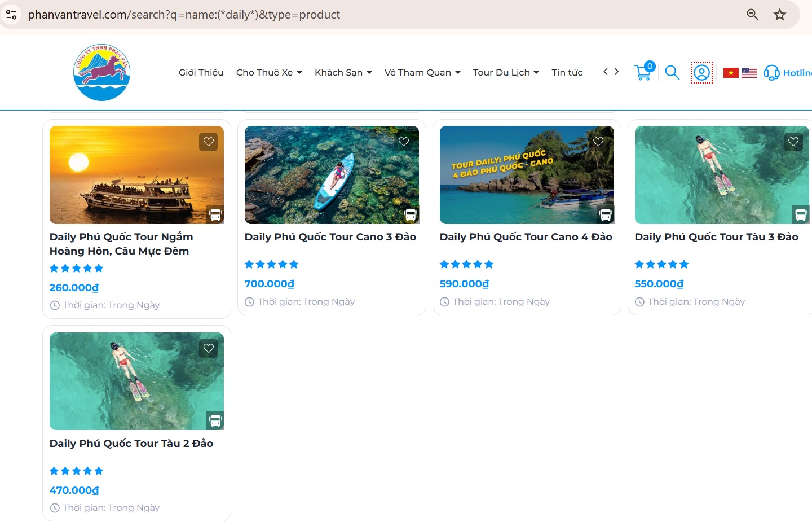
Task: Toggle the heart on Tour Tàu 2 Đảo card
Action: (x=208, y=348)
